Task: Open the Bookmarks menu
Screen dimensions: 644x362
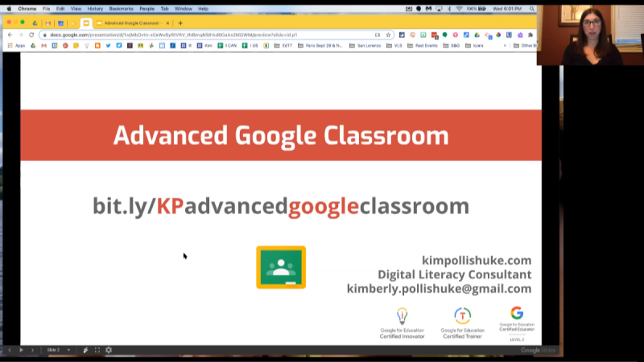Action: pyautogui.click(x=122, y=9)
